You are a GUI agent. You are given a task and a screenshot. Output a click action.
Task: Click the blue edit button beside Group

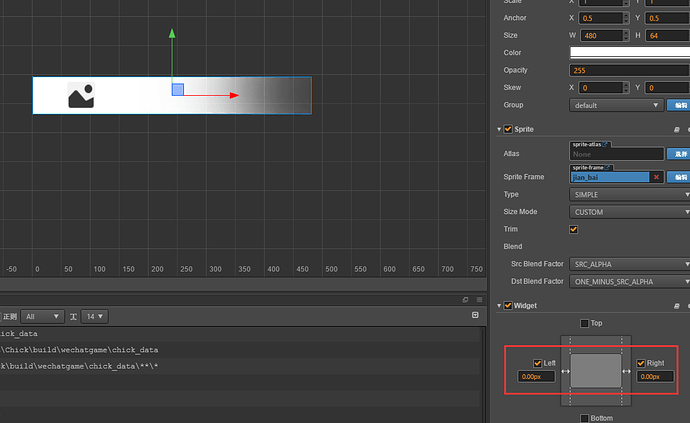[679, 105]
